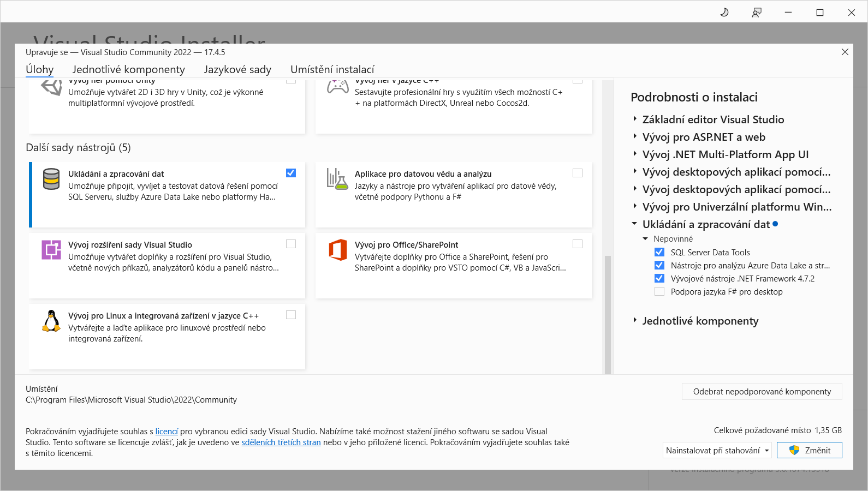Click the database icon for Ukládání a zpracování dat

51,179
